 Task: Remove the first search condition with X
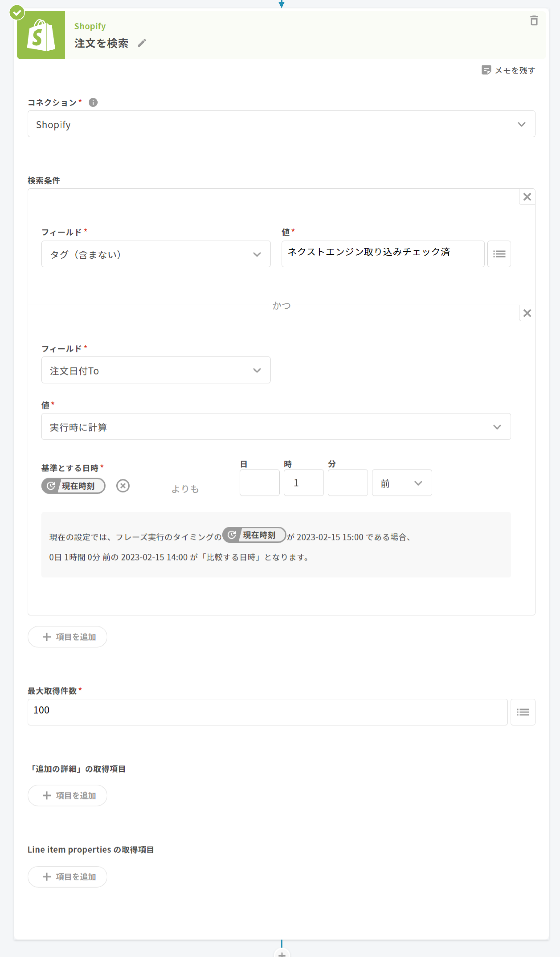(x=527, y=197)
